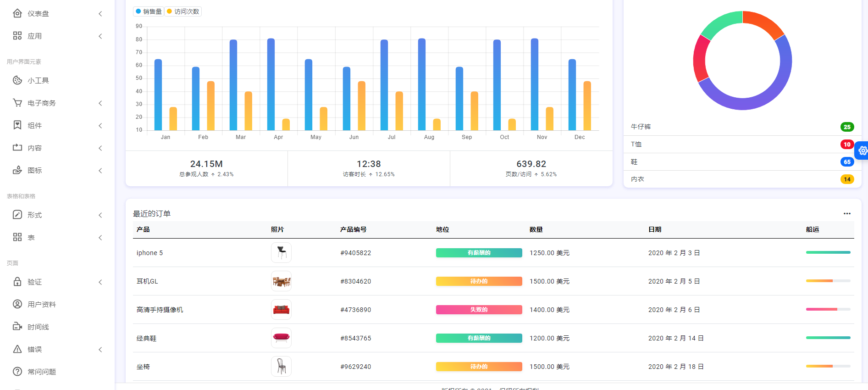868x390 pixels.
Task: Expand the 形式 menu chevron
Action: (100, 215)
